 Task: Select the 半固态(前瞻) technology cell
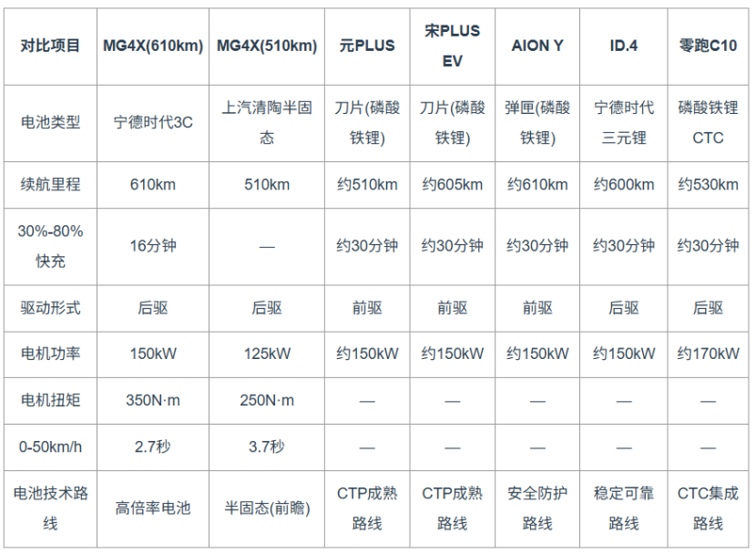pyautogui.click(x=267, y=508)
